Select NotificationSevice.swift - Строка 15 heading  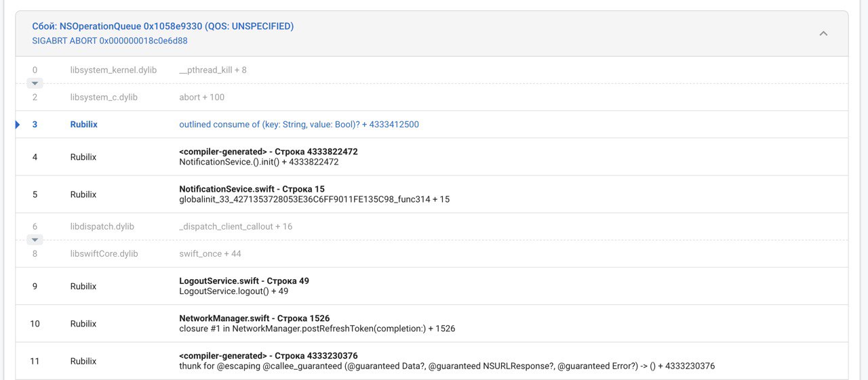pyautogui.click(x=252, y=189)
